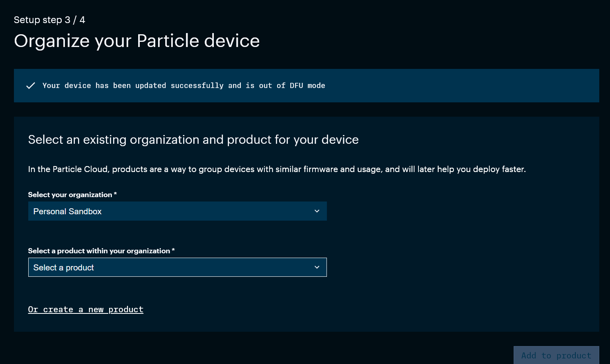Click the Select your organization label
The image size is (610, 364).
click(72, 195)
